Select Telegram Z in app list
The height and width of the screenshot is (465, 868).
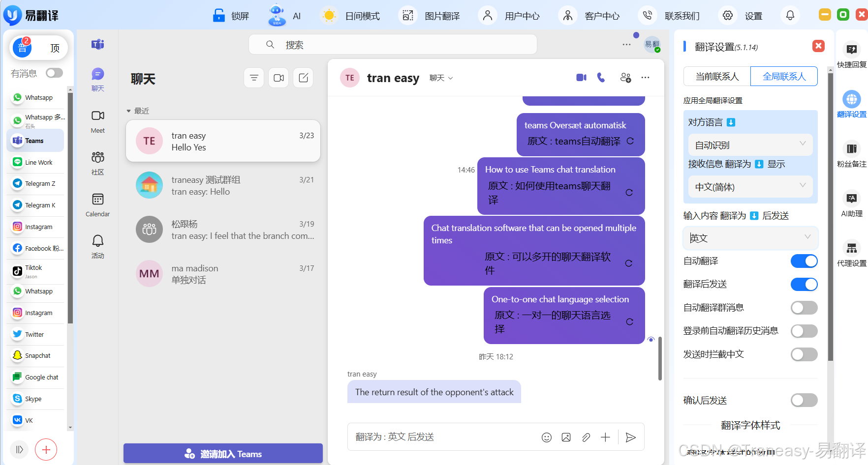(36, 183)
